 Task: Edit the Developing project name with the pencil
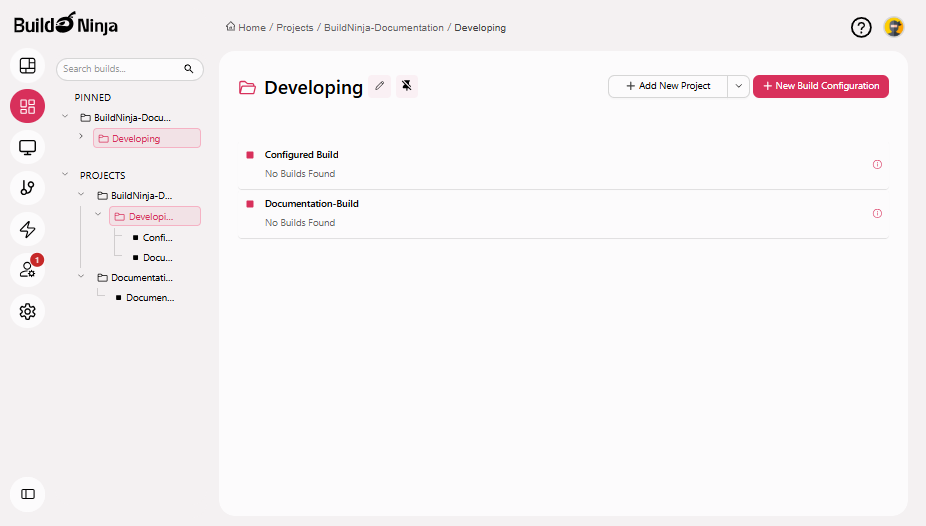380,86
